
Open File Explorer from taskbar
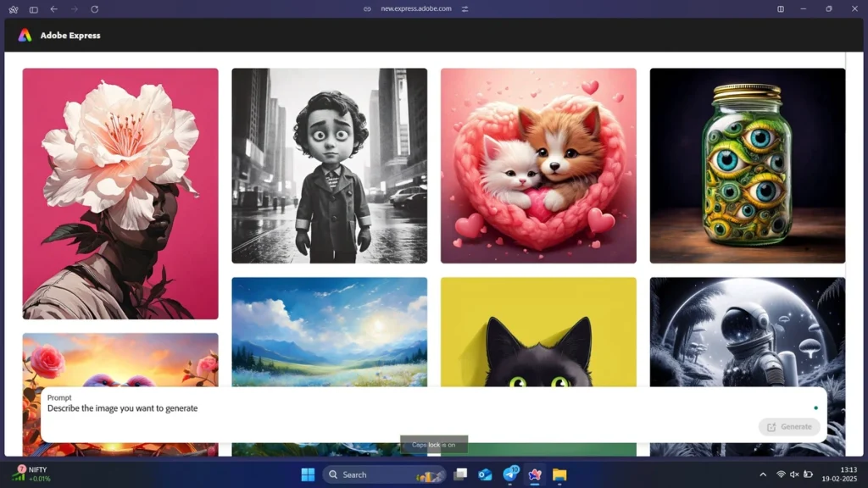(559, 474)
